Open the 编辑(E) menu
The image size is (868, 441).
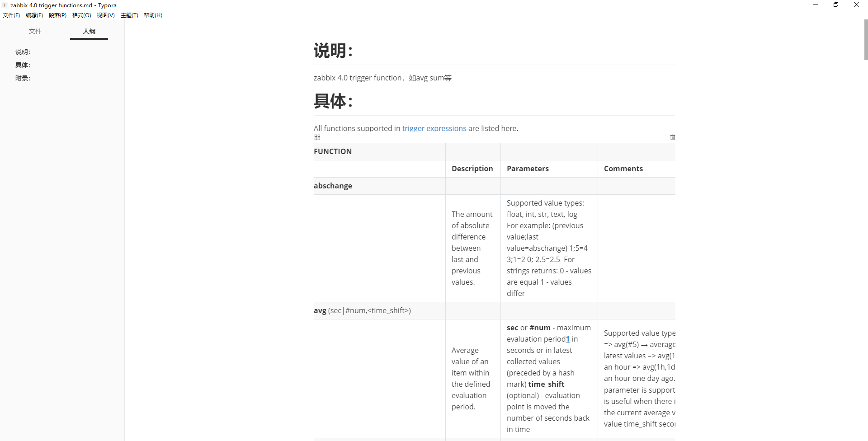click(34, 15)
